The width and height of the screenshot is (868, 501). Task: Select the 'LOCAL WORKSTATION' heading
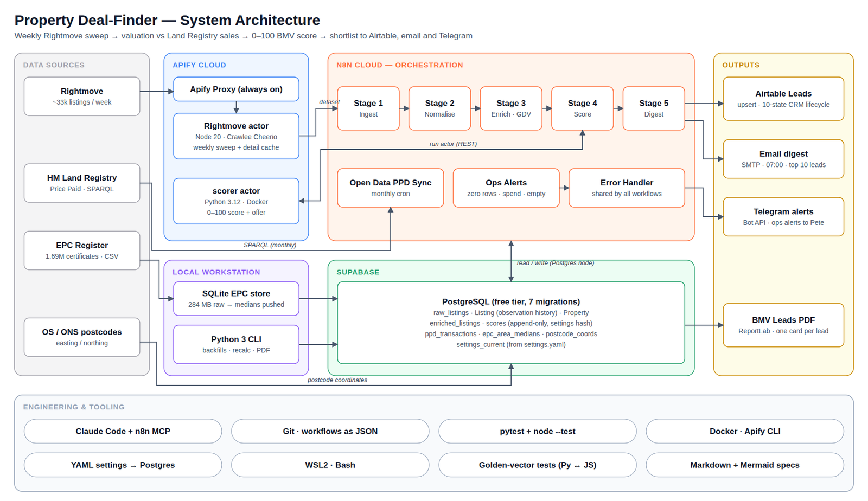click(216, 272)
